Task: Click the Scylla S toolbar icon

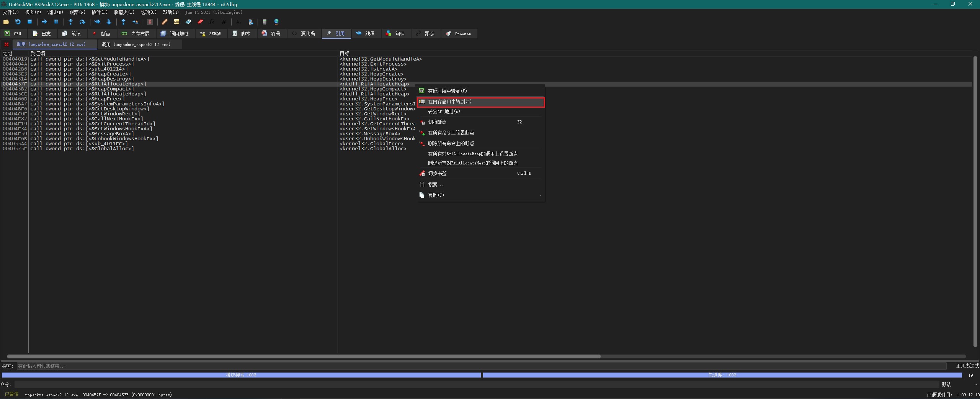Action: click(x=150, y=22)
